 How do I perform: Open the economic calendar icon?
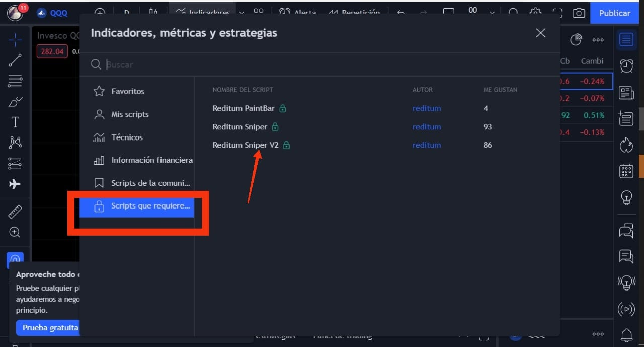[x=626, y=171]
